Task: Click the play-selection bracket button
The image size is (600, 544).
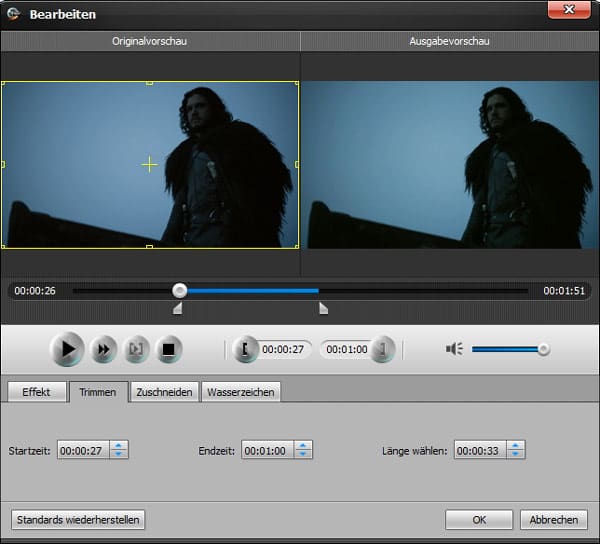Action: 136,349
